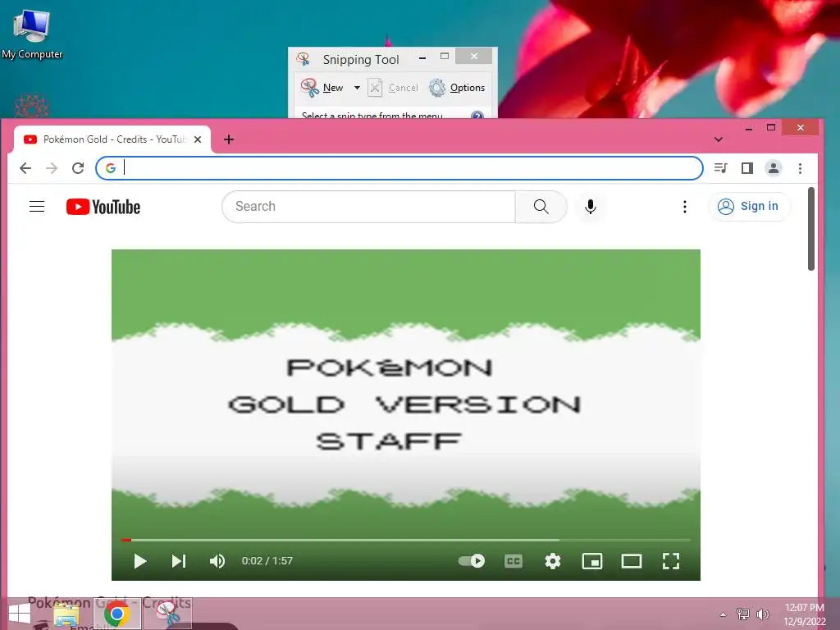The image size is (840, 630).
Task: Play the Pokémon Gold credits video
Action: click(139, 561)
